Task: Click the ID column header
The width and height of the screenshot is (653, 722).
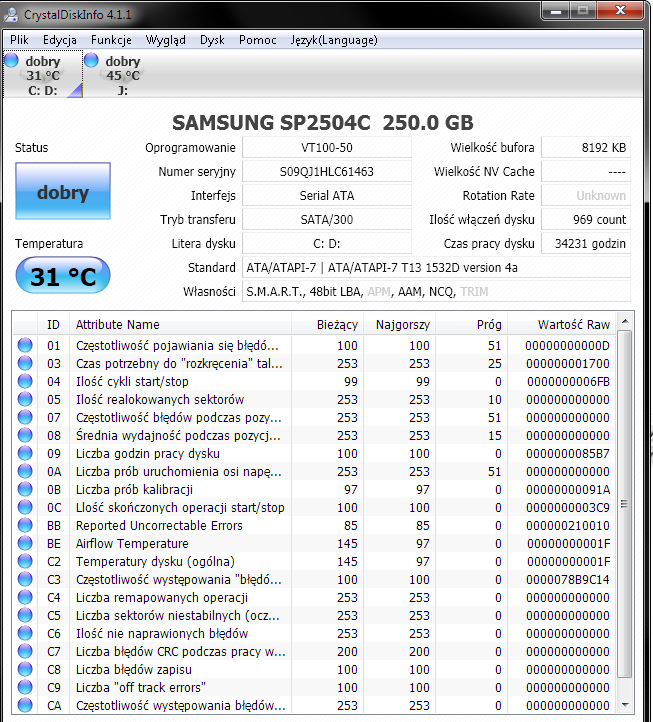Action: pyautogui.click(x=53, y=325)
